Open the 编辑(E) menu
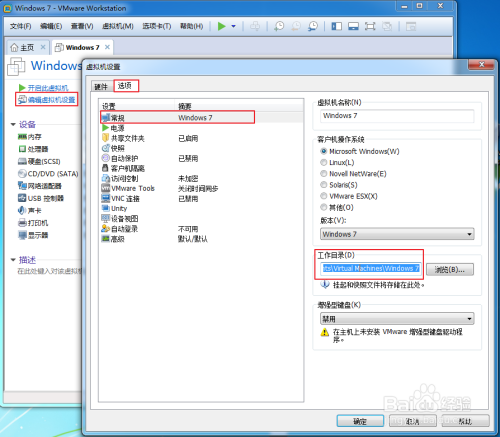This screenshot has width=500, height=437. click(51, 26)
